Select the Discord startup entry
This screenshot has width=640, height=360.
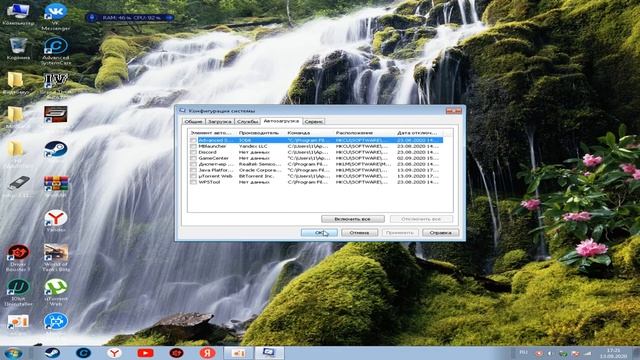208,152
